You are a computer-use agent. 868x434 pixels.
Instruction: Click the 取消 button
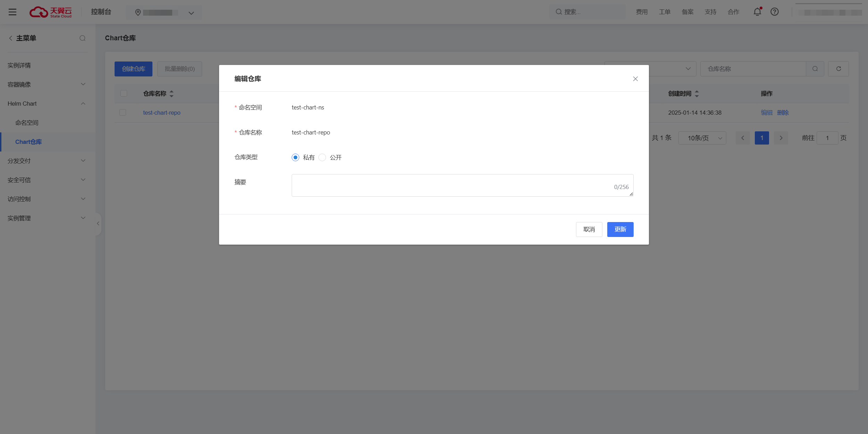click(x=589, y=229)
